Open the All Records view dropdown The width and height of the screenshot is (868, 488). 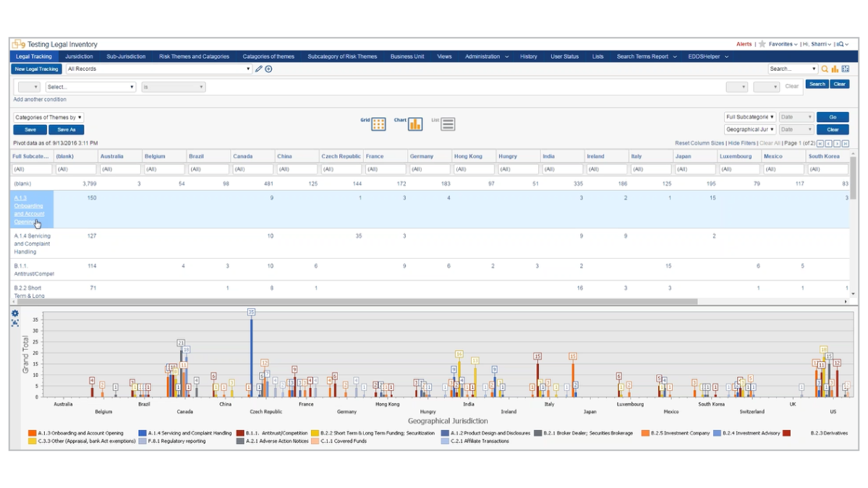tap(158, 69)
